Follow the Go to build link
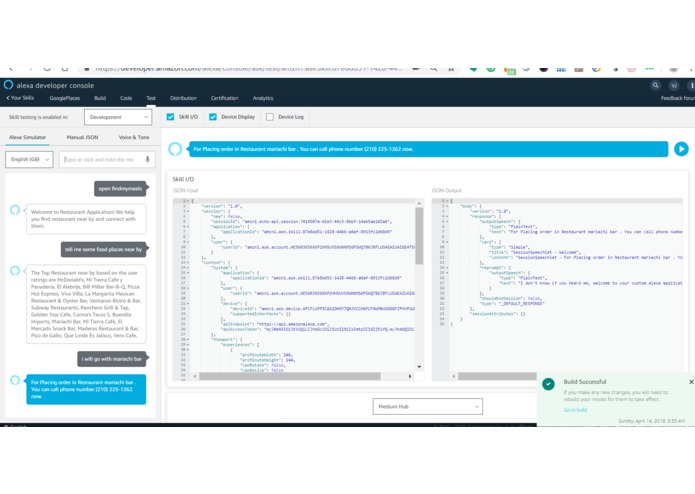Screen dimensions: 695x494 [x=575, y=410]
